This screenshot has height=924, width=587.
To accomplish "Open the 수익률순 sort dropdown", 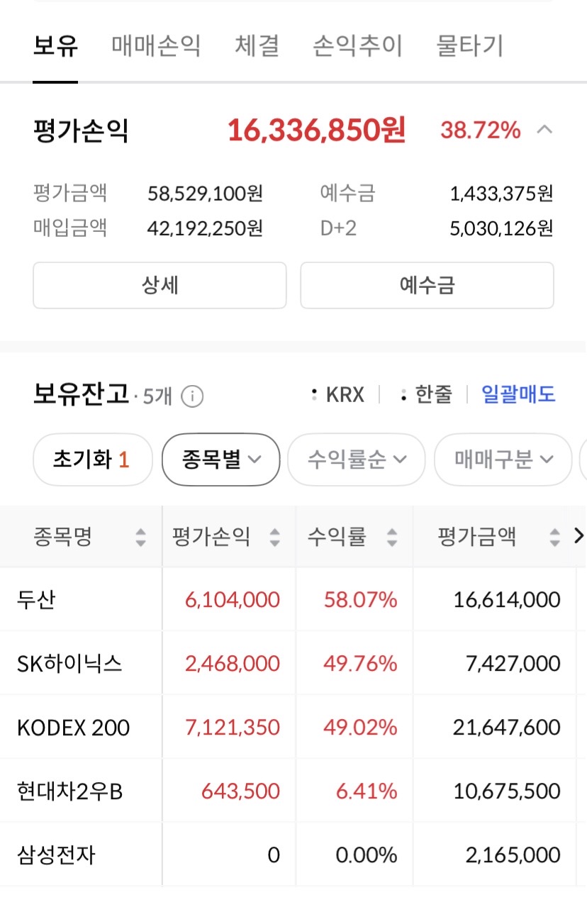I will tap(356, 460).
